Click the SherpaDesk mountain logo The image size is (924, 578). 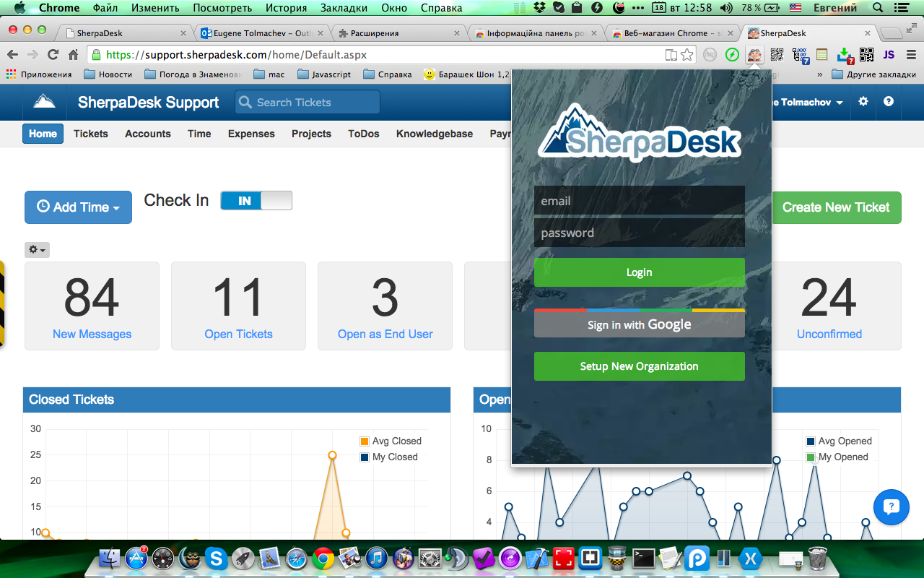click(x=44, y=101)
